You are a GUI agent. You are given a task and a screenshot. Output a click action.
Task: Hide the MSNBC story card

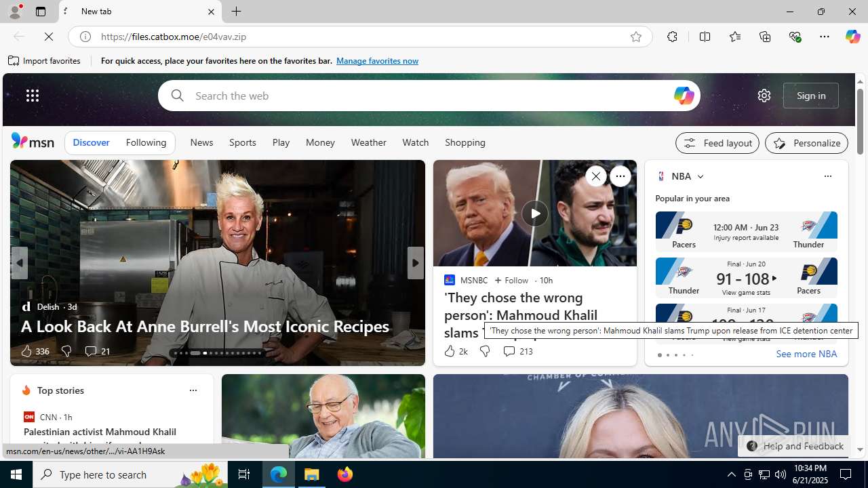[595, 176]
